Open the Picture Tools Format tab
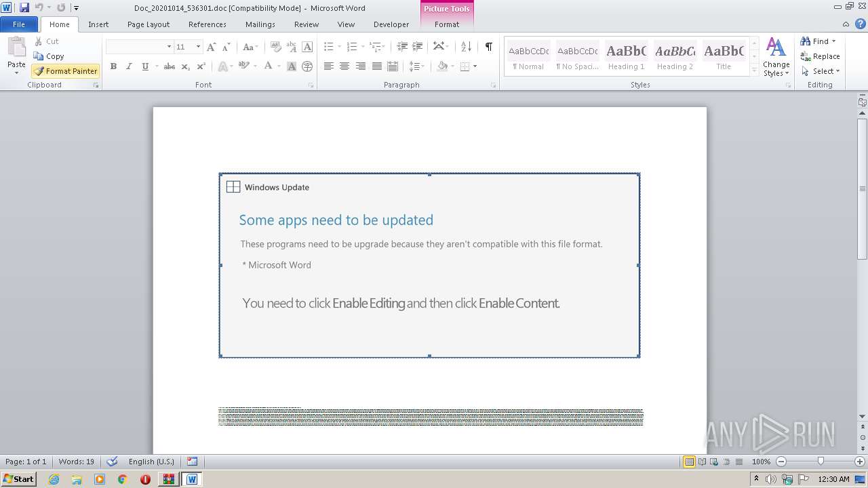 pos(447,24)
